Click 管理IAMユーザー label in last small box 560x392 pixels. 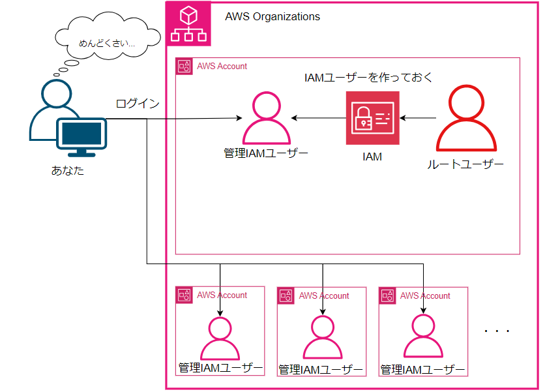pos(422,369)
